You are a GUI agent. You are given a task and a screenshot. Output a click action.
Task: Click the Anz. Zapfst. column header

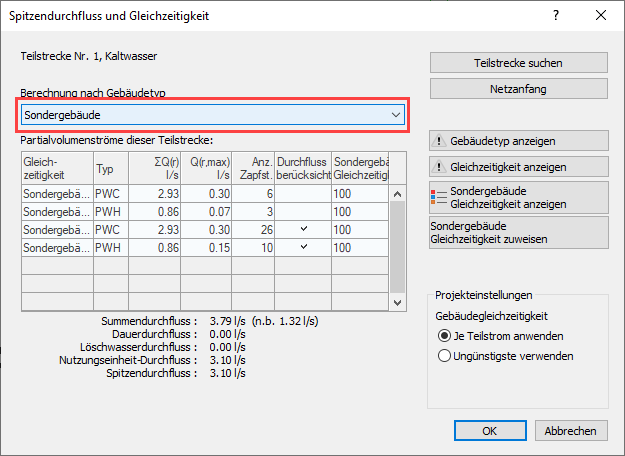[253, 168]
